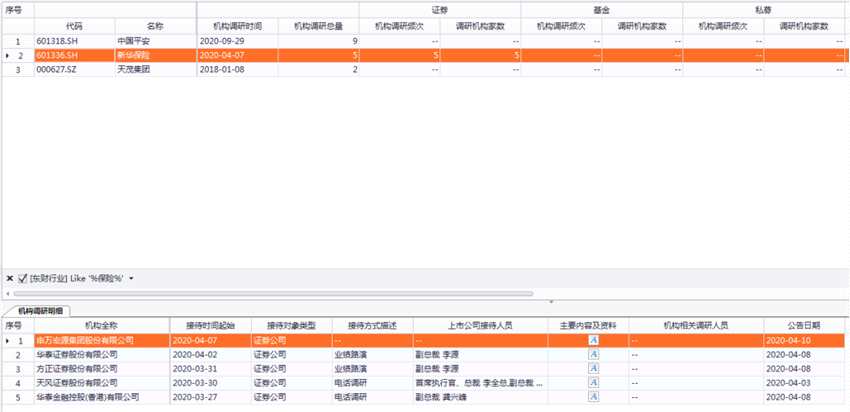Switch to the 机构调研明细 tab

tap(40, 311)
